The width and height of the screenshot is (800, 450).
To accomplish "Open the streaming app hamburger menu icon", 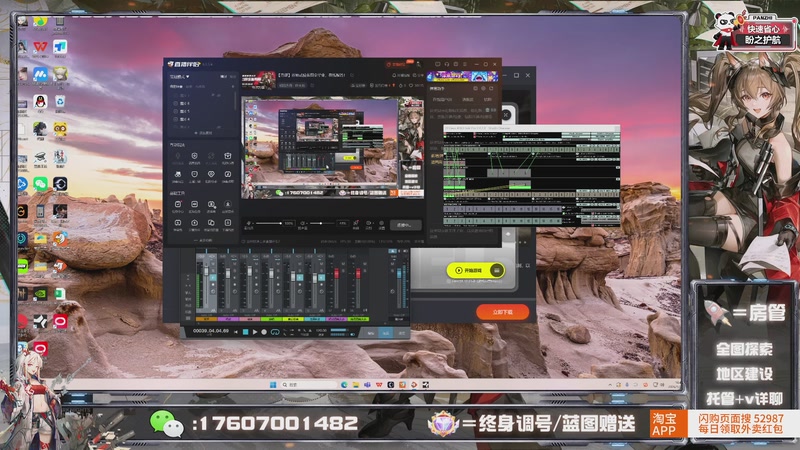I will pos(464,64).
